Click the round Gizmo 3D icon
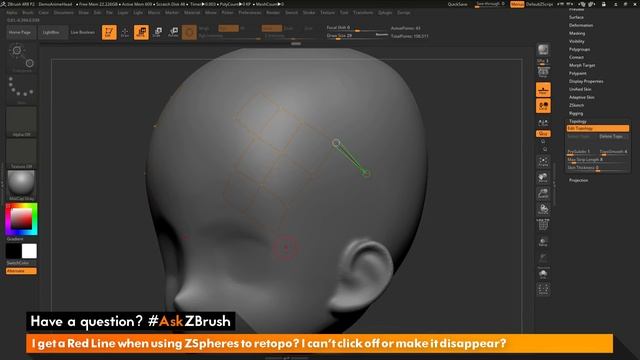This screenshot has width=640, height=360. point(189,32)
